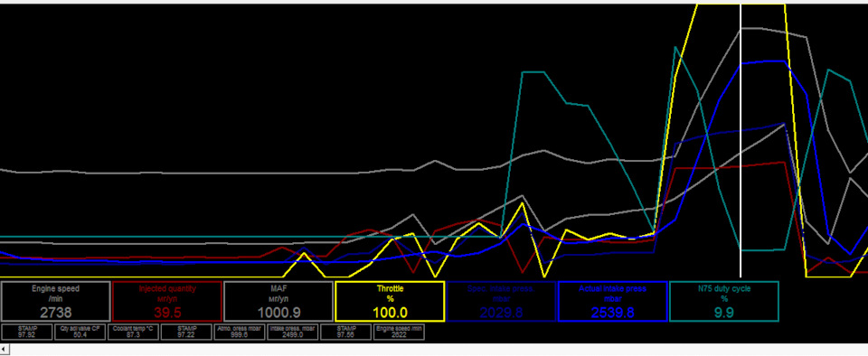The width and height of the screenshot is (868, 356).
Task: Select the Actual intake press 2539.8 box
Action: tap(613, 301)
